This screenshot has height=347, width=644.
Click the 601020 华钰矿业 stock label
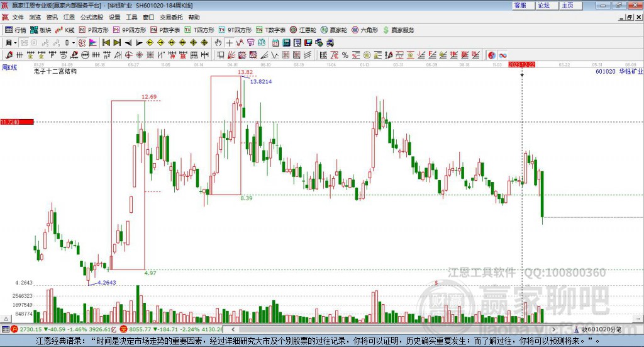tap(619, 72)
